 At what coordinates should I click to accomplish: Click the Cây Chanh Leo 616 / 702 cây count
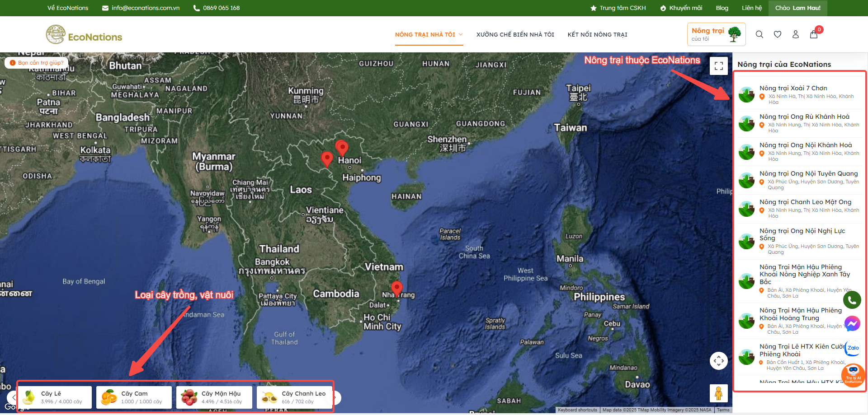point(297,401)
